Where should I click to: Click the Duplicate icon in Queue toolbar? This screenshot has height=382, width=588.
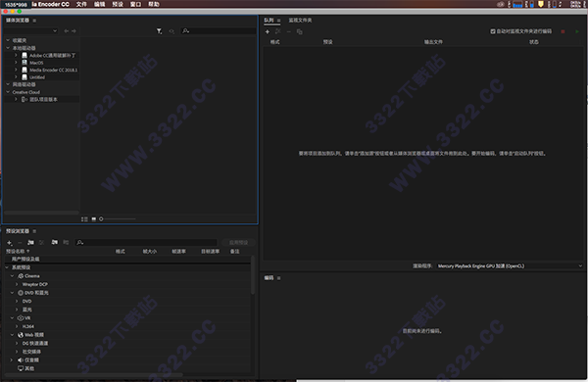tap(299, 32)
